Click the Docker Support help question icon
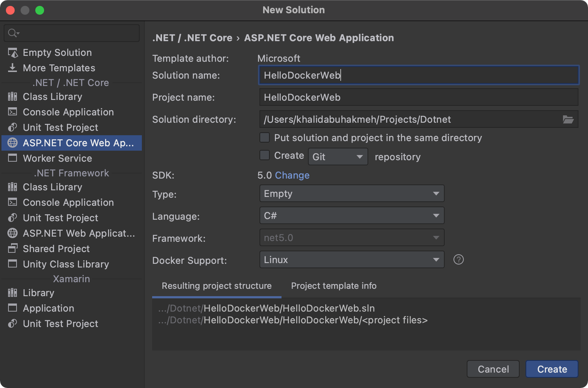Screen dimensions: 588x388 [x=458, y=260]
